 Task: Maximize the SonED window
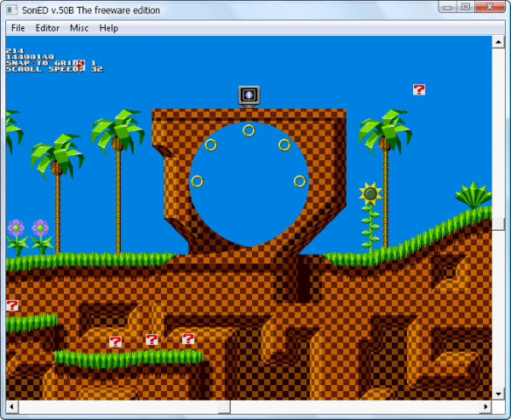(x=466, y=7)
